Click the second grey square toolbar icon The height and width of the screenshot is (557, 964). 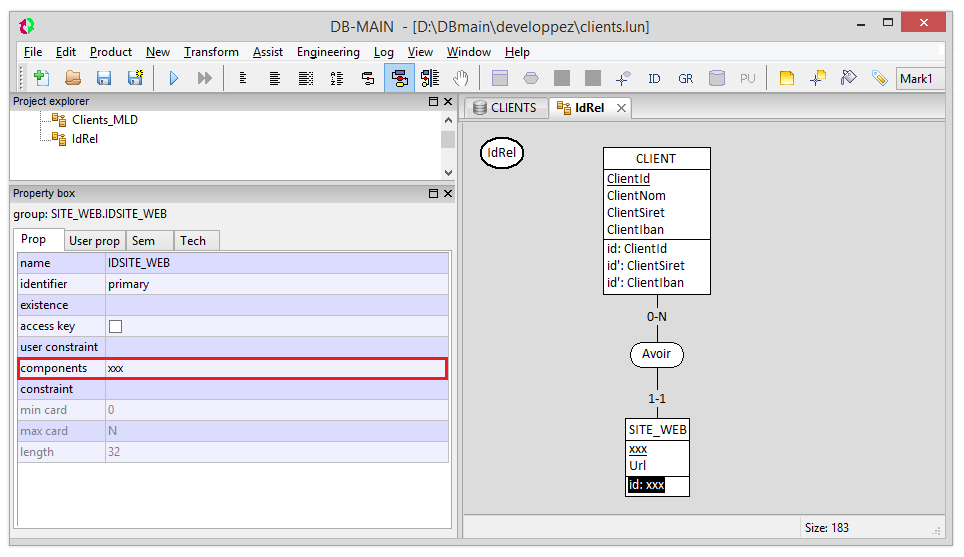click(x=593, y=78)
